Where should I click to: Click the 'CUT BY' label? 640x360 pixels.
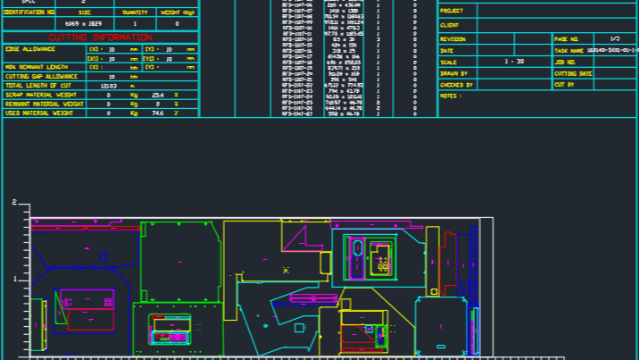pyautogui.click(x=564, y=85)
